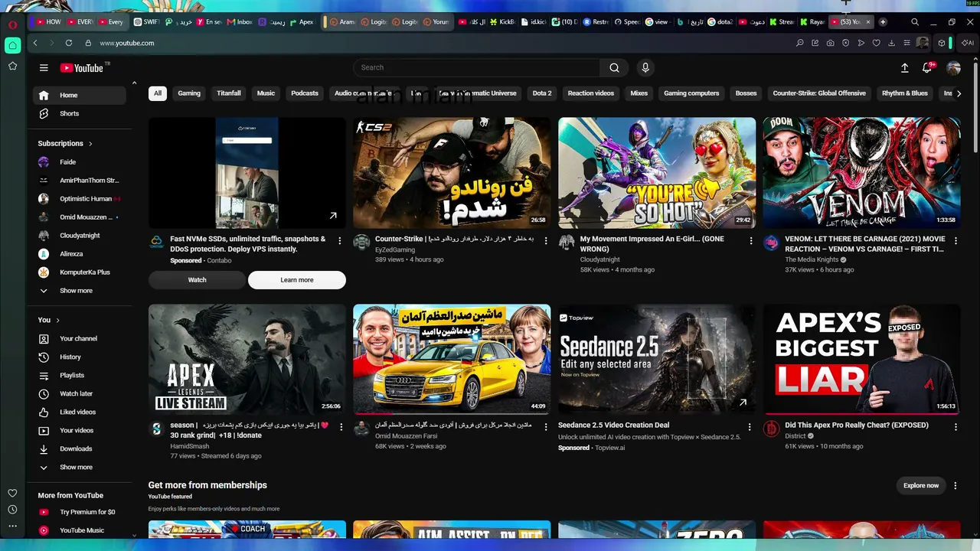This screenshot has width=980, height=551.
Task: Open the Opera easy setup menu icon
Action: (x=907, y=43)
